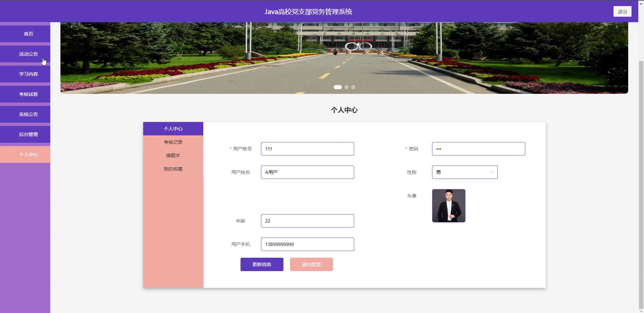
Task: Open the 学习内容 page
Action: (25, 74)
